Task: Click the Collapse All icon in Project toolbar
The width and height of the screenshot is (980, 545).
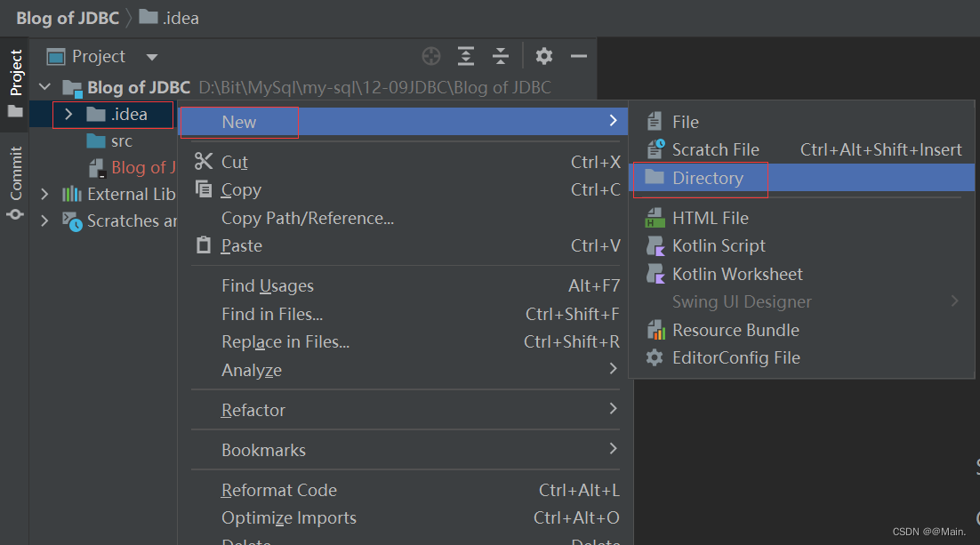Action: (500, 56)
